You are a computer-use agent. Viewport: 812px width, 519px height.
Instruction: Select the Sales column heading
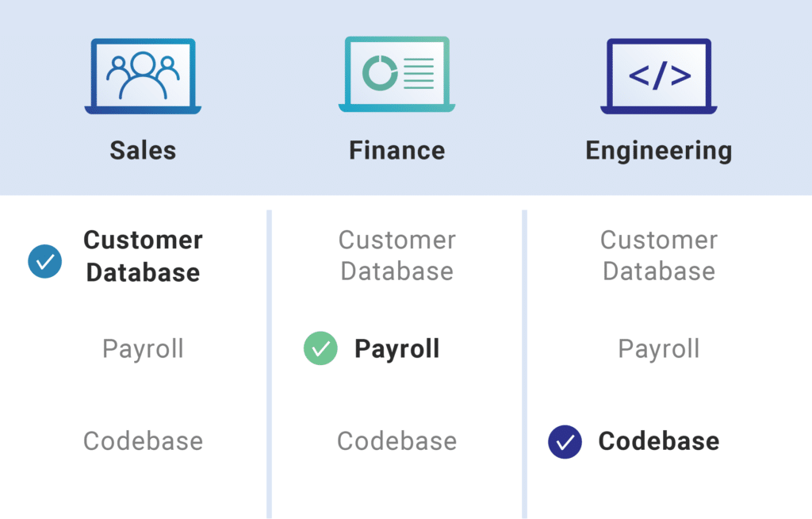tap(143, 150)
